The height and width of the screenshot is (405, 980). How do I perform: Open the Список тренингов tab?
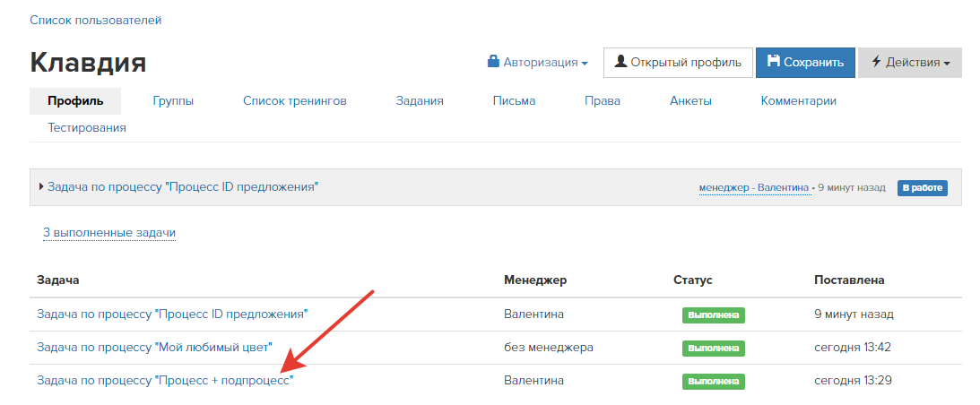coord(295,100)
